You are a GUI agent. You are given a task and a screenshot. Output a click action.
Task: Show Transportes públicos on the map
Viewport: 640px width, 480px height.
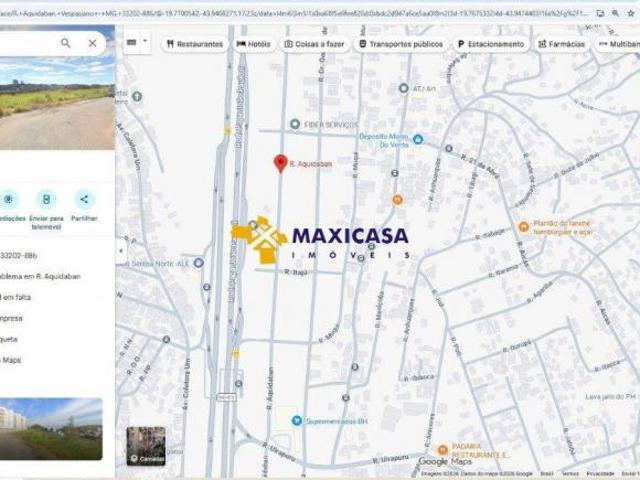[401, 44]
